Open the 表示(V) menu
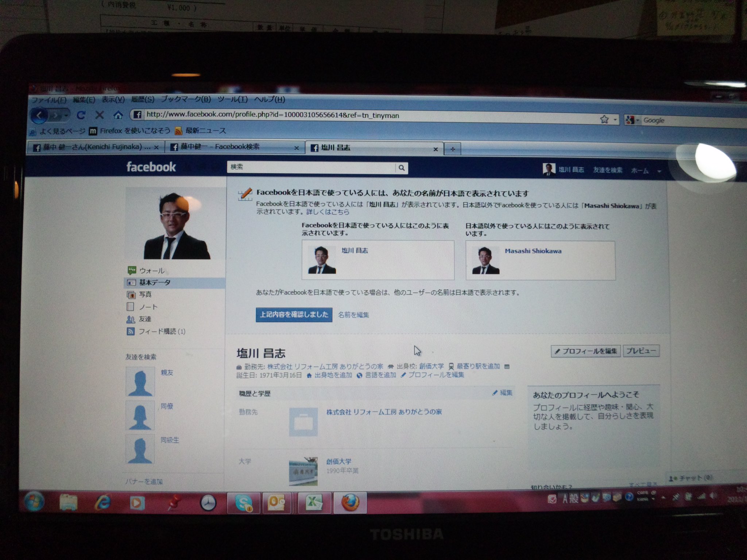Viewport: 747px width, 560px height. point(113,100)
